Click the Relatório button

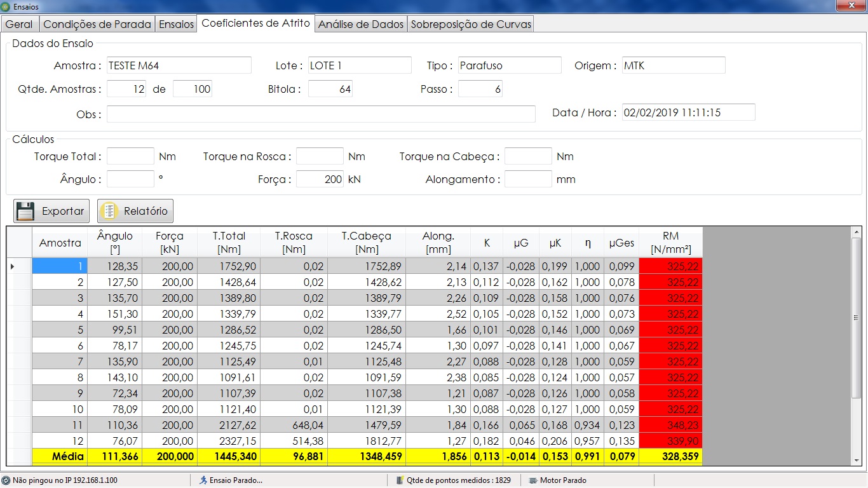tap(135, 211)
